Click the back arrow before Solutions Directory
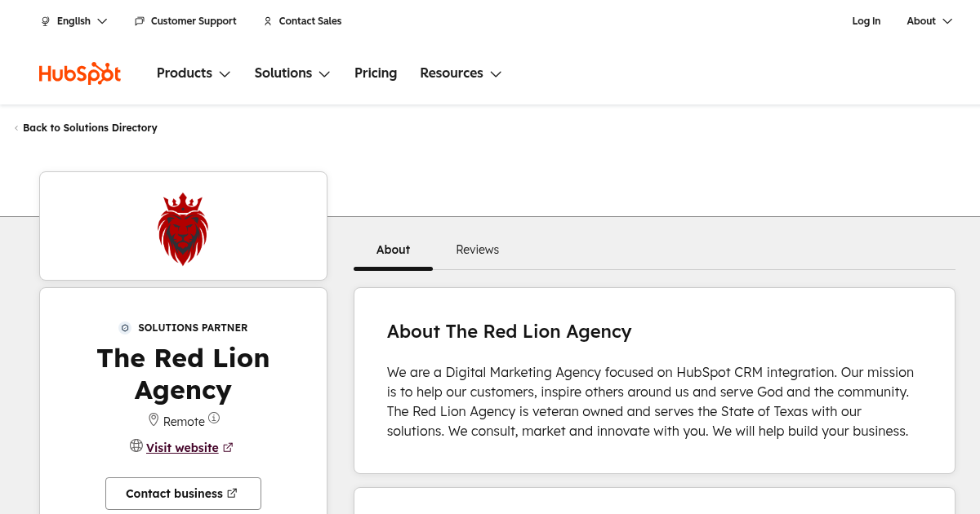The width and height of the screenshot is (980, 514). (x=16, y=128)
